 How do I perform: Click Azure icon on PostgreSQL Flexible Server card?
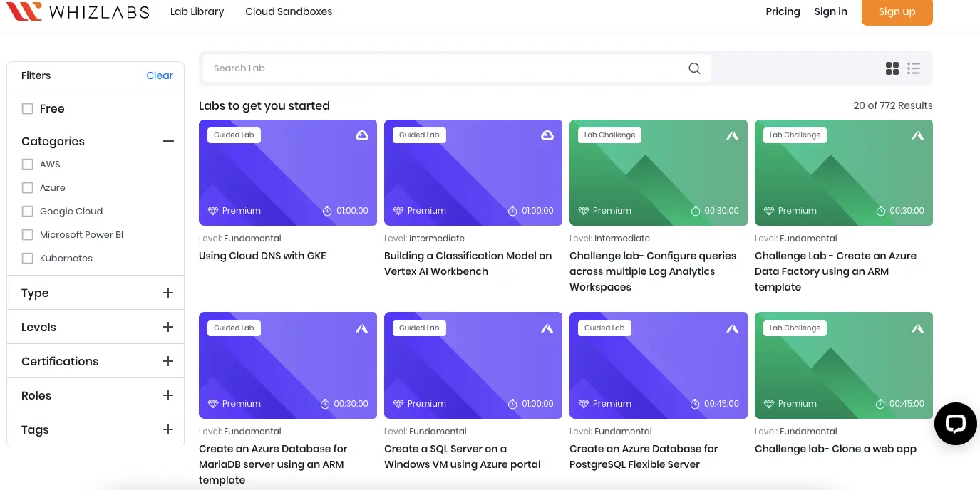[733, 328]
